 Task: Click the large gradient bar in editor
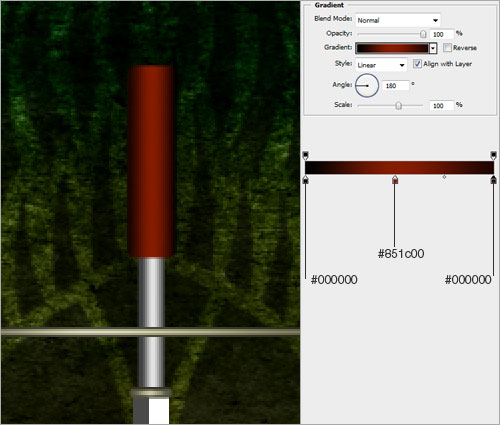[399, 167]
